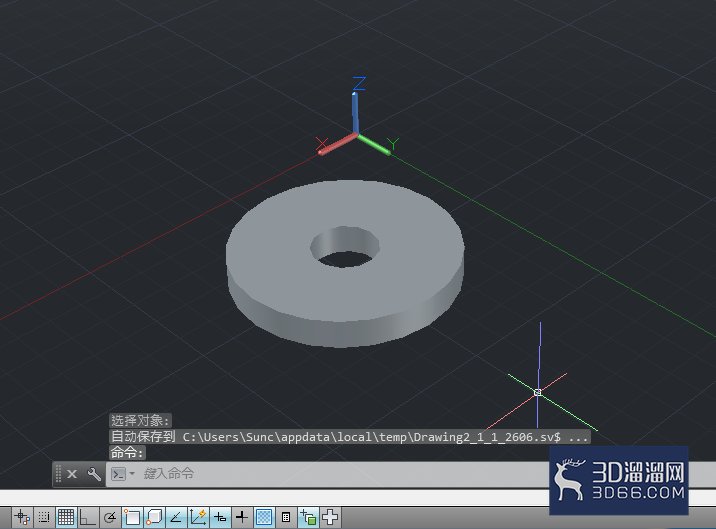The image size is (716, 529).
Task: Close the command line window
Action: (x=72, y=474)
